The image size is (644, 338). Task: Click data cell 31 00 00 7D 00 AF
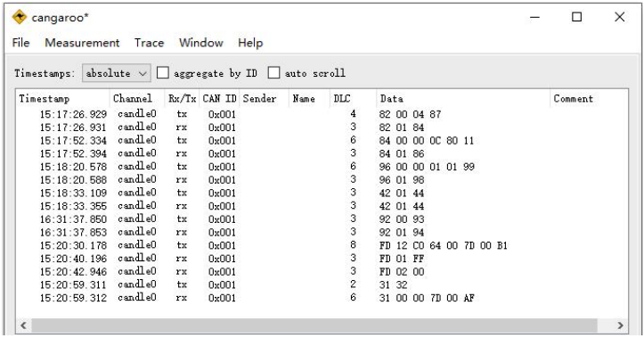(x=427, y=298)
